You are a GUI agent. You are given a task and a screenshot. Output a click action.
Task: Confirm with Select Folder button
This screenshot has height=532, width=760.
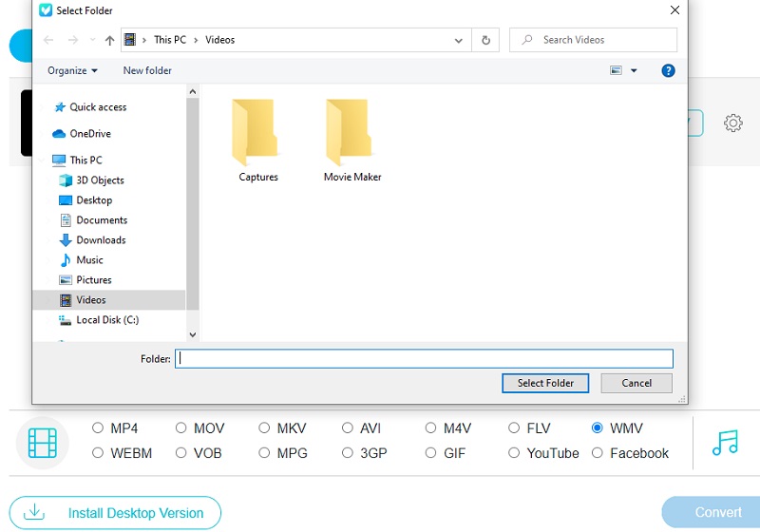545,383
